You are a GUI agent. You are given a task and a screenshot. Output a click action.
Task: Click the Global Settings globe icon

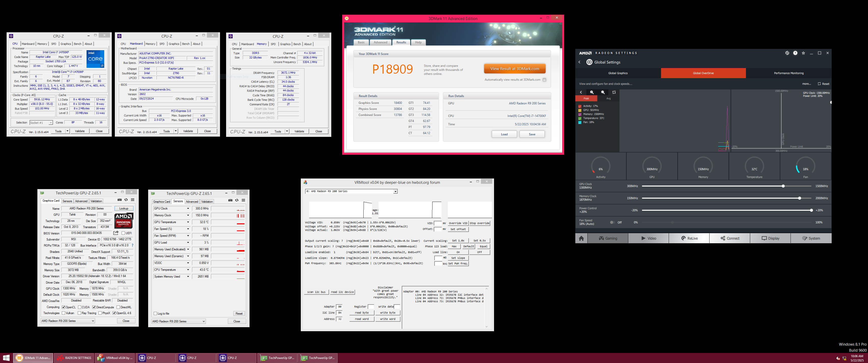click(589, 62)
